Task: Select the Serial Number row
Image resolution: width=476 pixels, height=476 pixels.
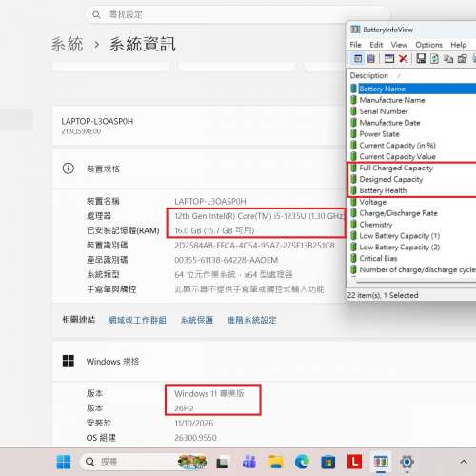Action: 412,111
